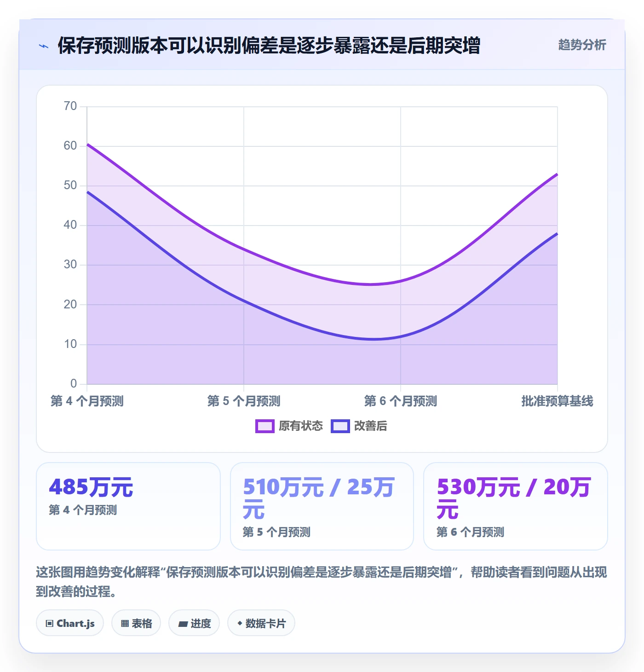644x672 pixels.
Task: Open the 485万元 data card
Action: coord(128,506)
